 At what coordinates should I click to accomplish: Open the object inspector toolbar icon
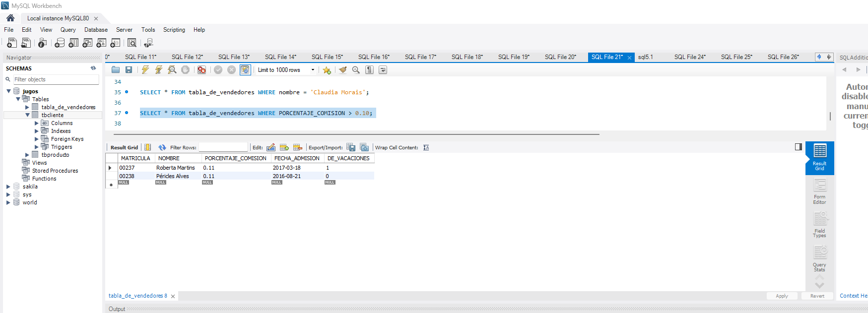43,43
